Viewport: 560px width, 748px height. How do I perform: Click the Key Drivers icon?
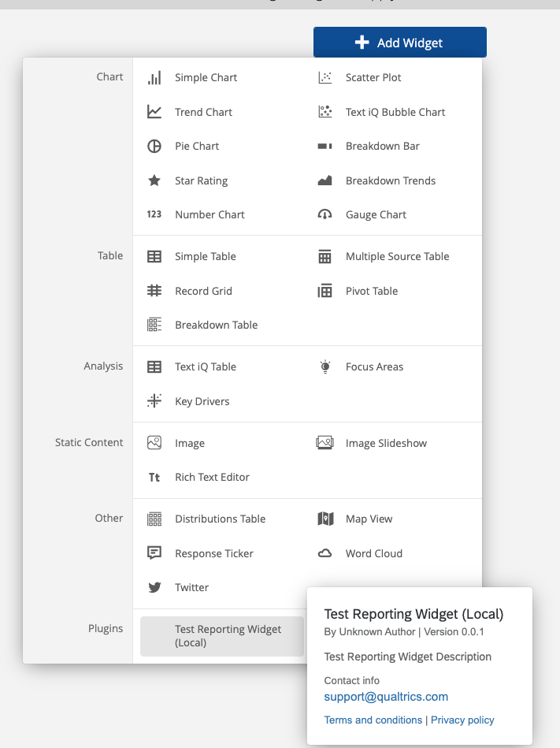(154, 400)
